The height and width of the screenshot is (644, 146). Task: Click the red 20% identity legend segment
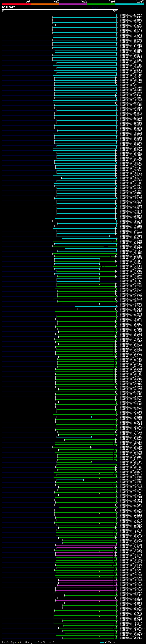tap(16, 4)
